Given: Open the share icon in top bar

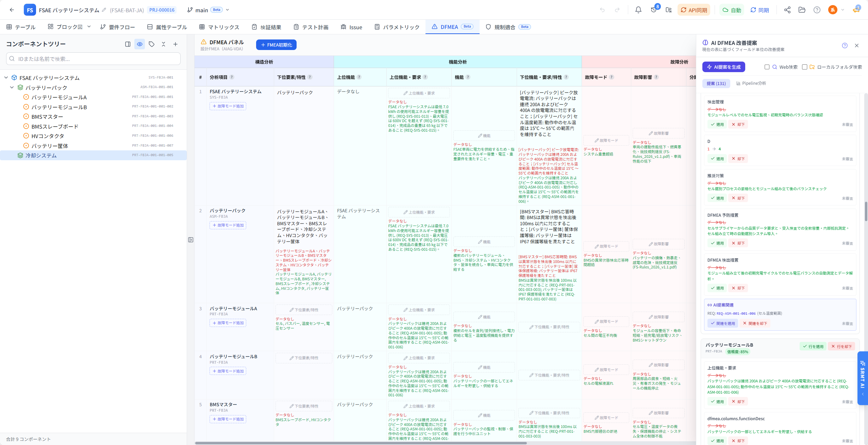Looking at the screenshot, I should (787, 10).
